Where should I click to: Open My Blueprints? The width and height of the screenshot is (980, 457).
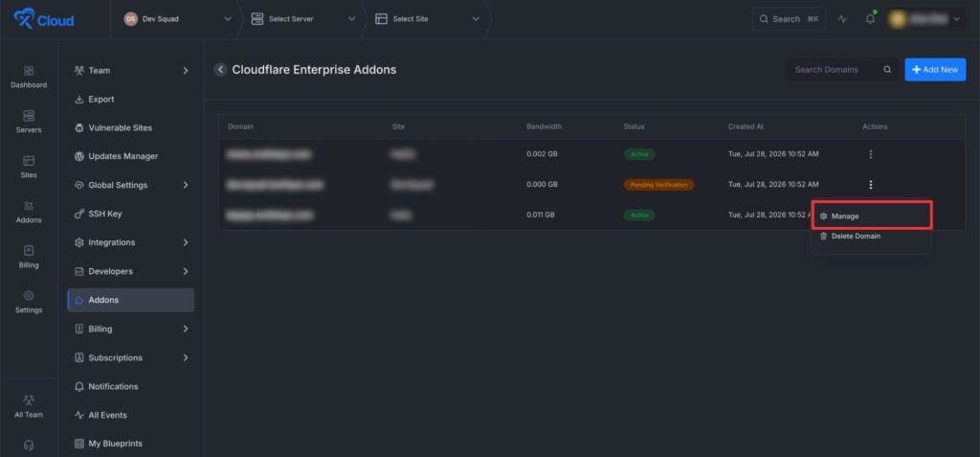point(130,444)
